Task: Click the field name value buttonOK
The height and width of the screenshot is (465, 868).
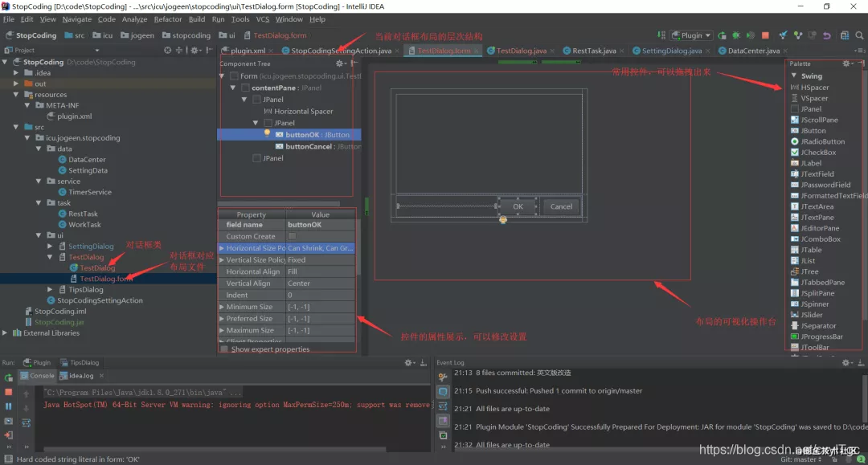Action: point(320,225)
